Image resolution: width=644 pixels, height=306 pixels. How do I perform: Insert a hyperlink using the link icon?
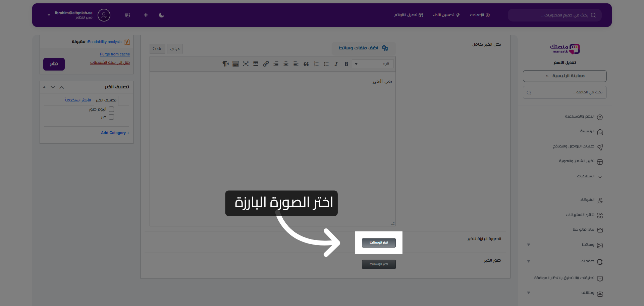point(266,64)
